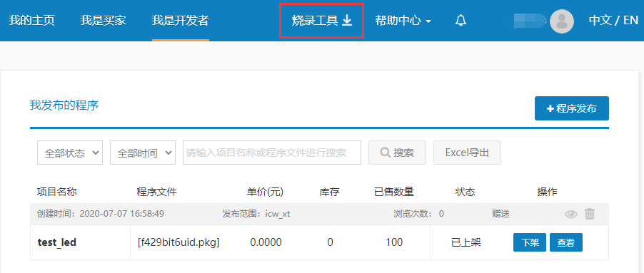Click the sold quantity 100
Screen dimensions: 644x273
click(x=394, y=242)
